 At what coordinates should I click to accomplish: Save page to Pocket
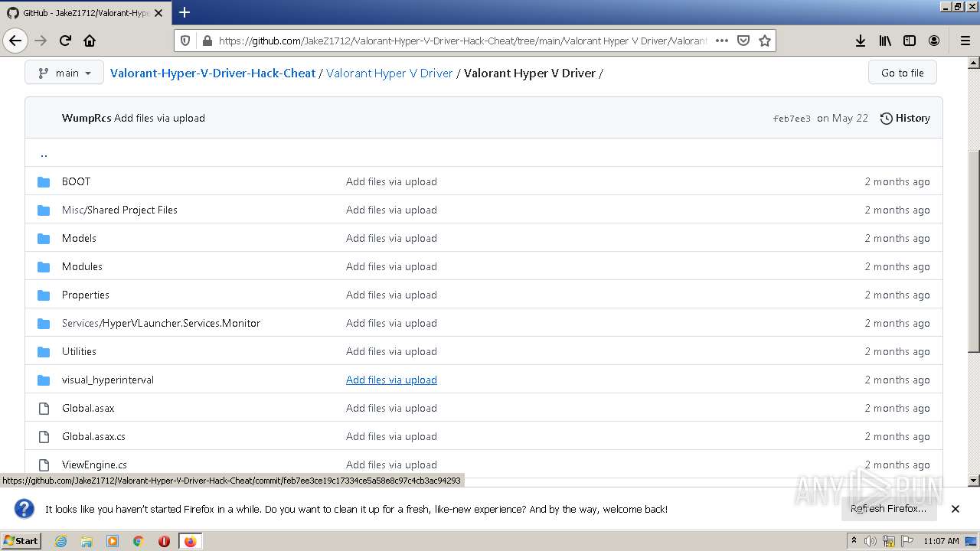[743, 41]
